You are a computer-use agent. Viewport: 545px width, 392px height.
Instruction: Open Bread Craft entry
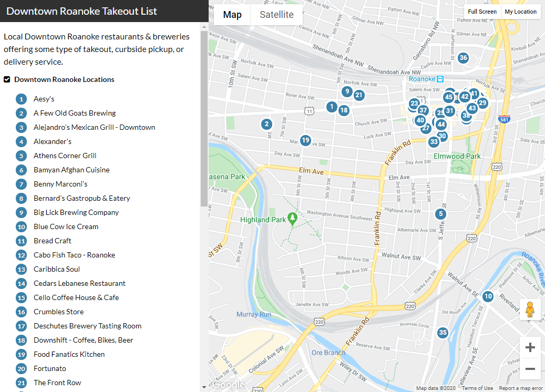pos(52,241)
